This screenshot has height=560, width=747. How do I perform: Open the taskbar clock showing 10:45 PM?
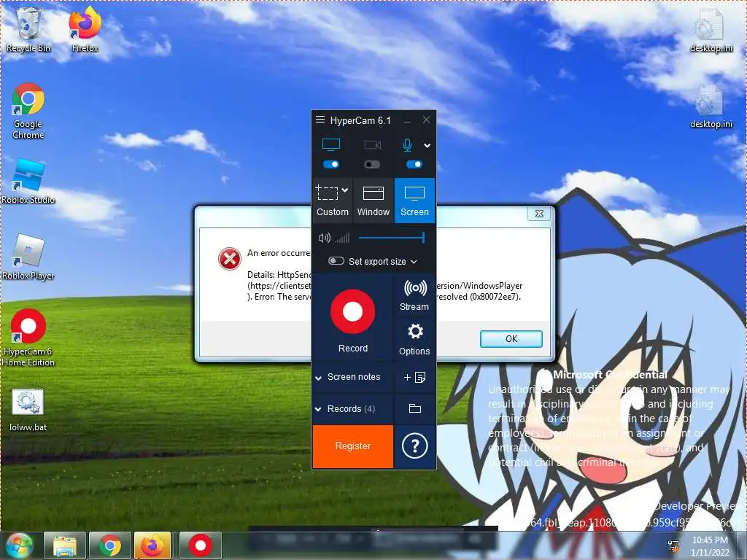point(710,546)
